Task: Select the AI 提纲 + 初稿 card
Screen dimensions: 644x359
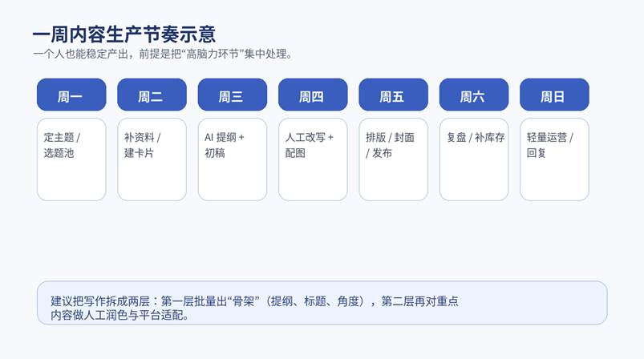Action: pyautogui.click(x=232, y=159)
